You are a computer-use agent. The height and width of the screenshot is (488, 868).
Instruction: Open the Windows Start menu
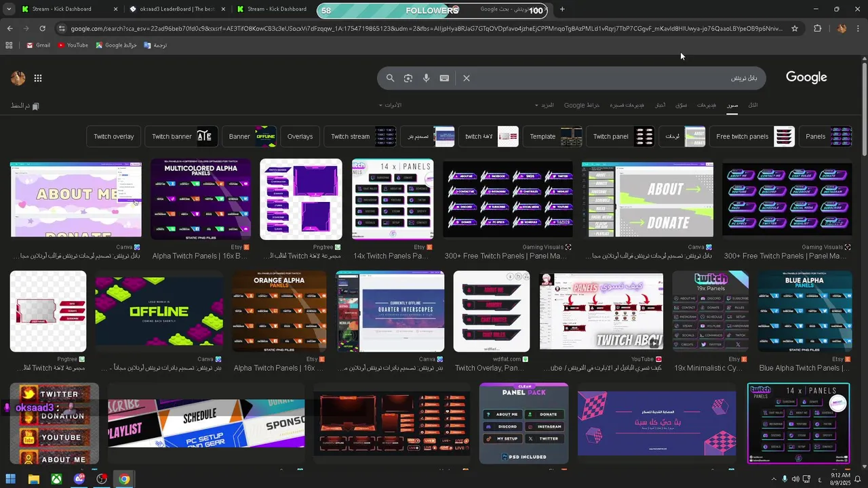(x=10, y=479)
